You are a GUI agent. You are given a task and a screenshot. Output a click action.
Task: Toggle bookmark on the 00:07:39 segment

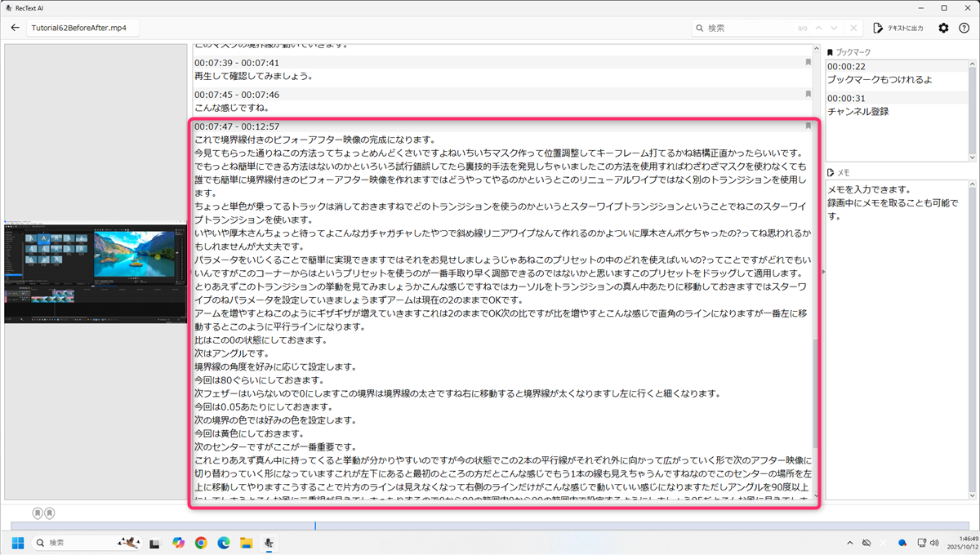(808, 63)
